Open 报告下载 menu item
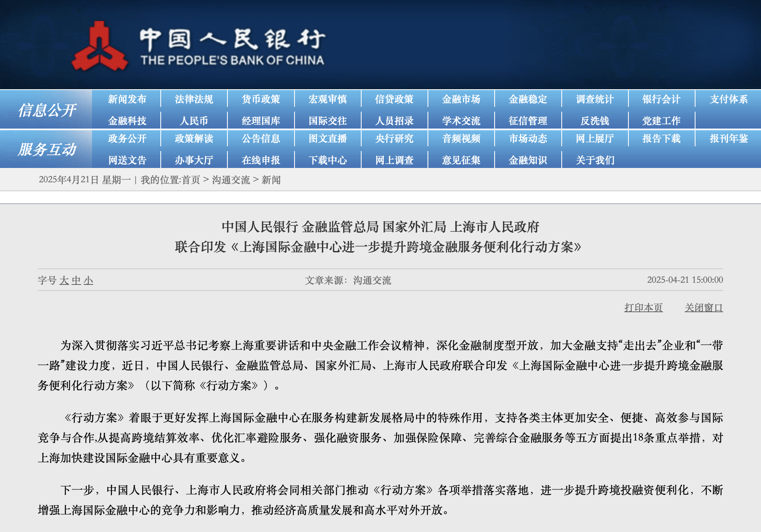This screenshot has height=532, width=761. (x=661, y=139)
